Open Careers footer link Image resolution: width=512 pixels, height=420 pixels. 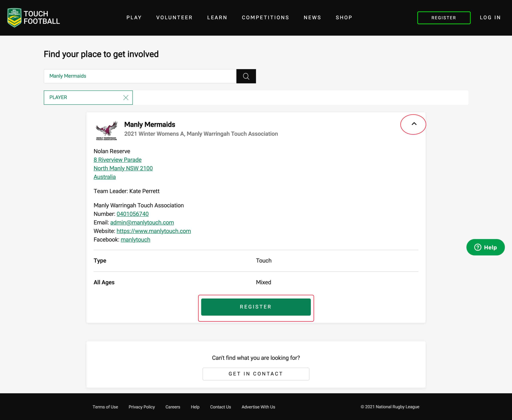(173, 407)
